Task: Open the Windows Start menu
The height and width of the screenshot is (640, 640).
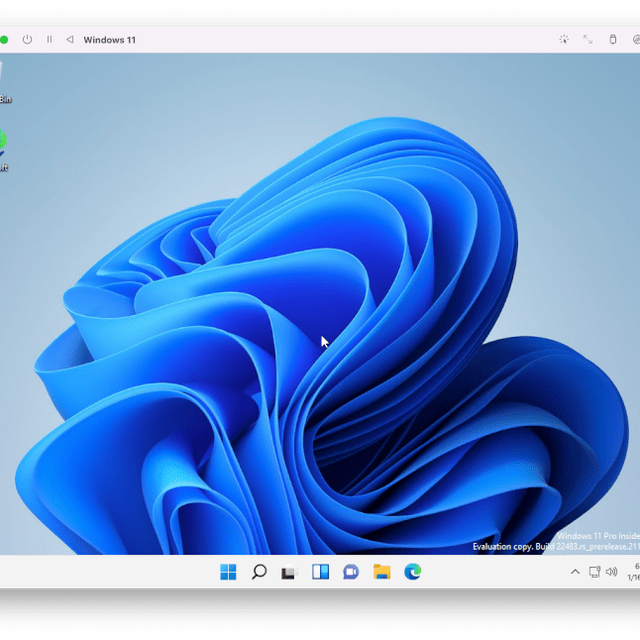Action: (x=228, y=572)
